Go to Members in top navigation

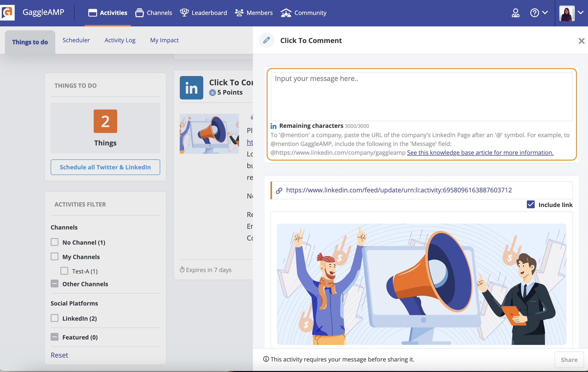click(x=254, y=13)
